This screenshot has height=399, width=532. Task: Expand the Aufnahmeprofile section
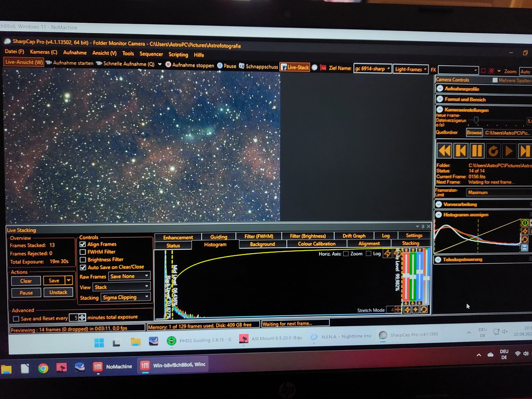[x=440, y=89]
